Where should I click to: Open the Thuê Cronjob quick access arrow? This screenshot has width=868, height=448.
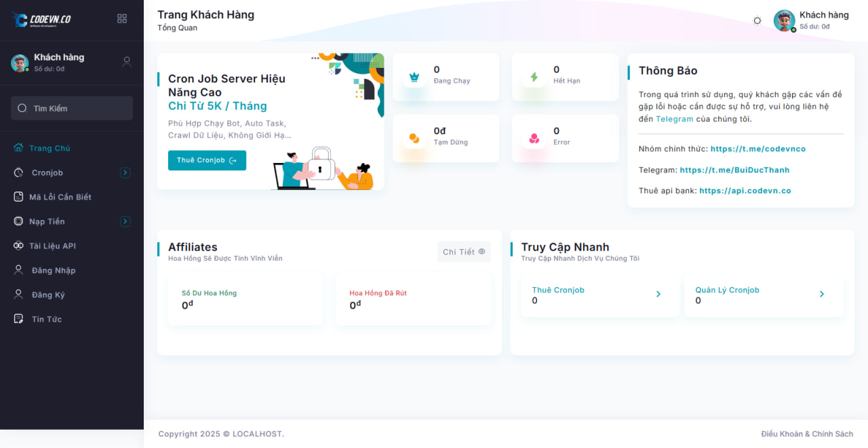pyautogui.click(x=658, y=294)
